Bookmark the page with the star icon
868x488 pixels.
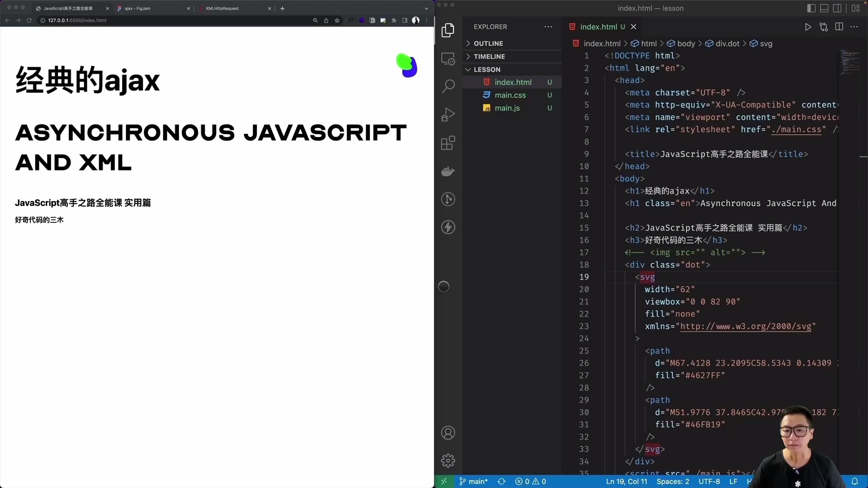coord(337,20)
